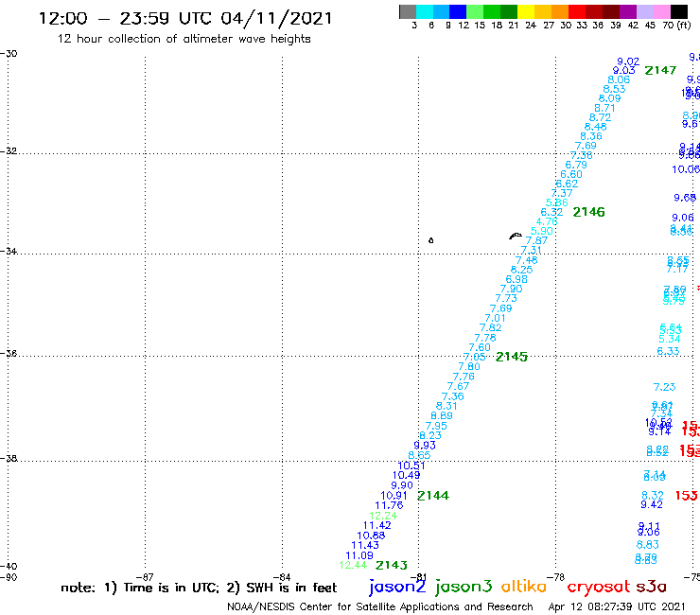The width and height of the screenshot is (700, 615).
Task: Click the 9.02 wave height value
Action: [628, 61]
